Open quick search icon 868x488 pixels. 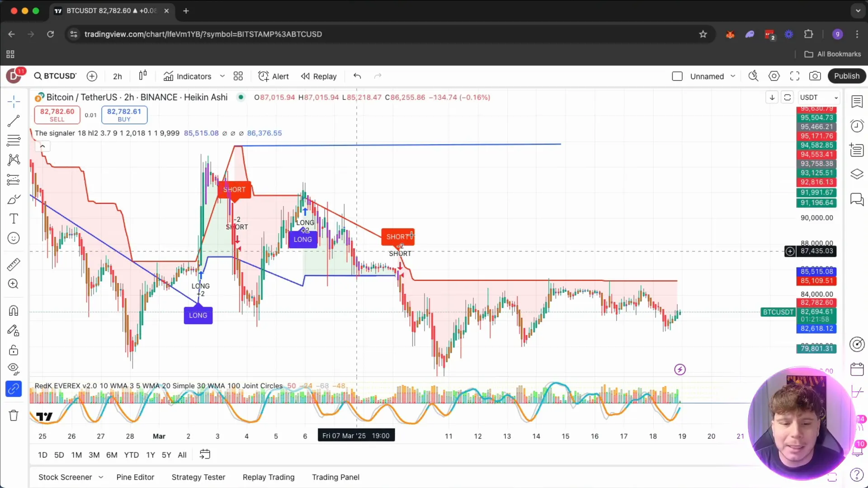pyautogui.click(x=753, y=76)
